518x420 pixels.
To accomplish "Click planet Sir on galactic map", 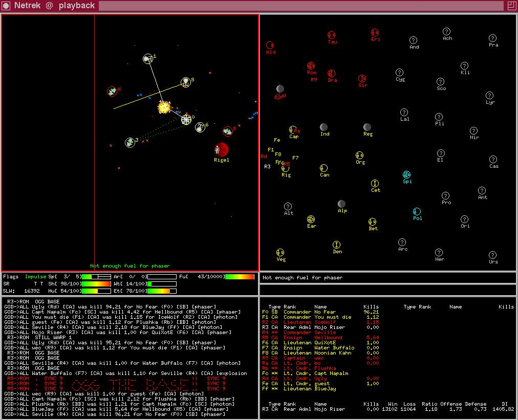I will [x=362, y=79].
